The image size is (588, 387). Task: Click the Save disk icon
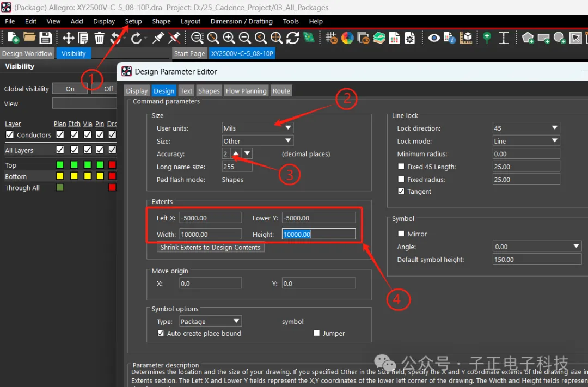(45, 38)
